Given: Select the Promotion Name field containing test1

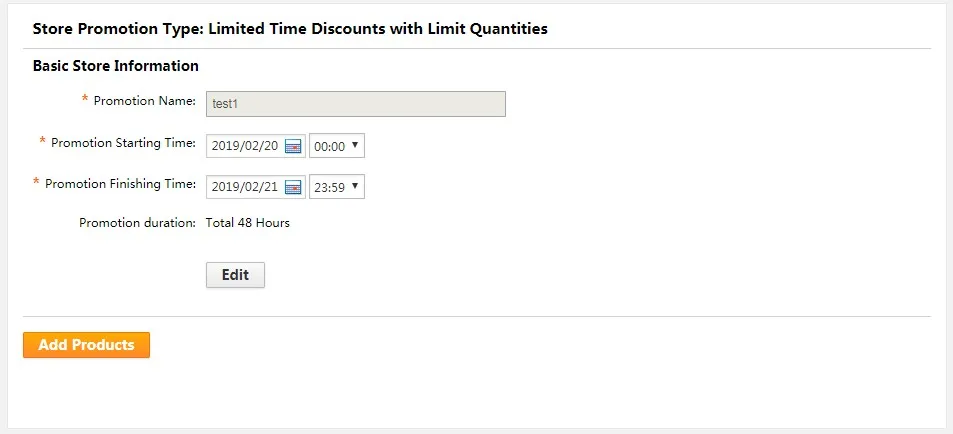Looking at the screenshot, I should coord(356,104).
